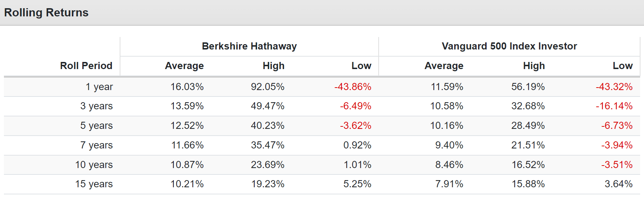Click Vanguard's Low column header
Image resolution: width=644 pixels, height=204 pixels.
pos(622,66)
